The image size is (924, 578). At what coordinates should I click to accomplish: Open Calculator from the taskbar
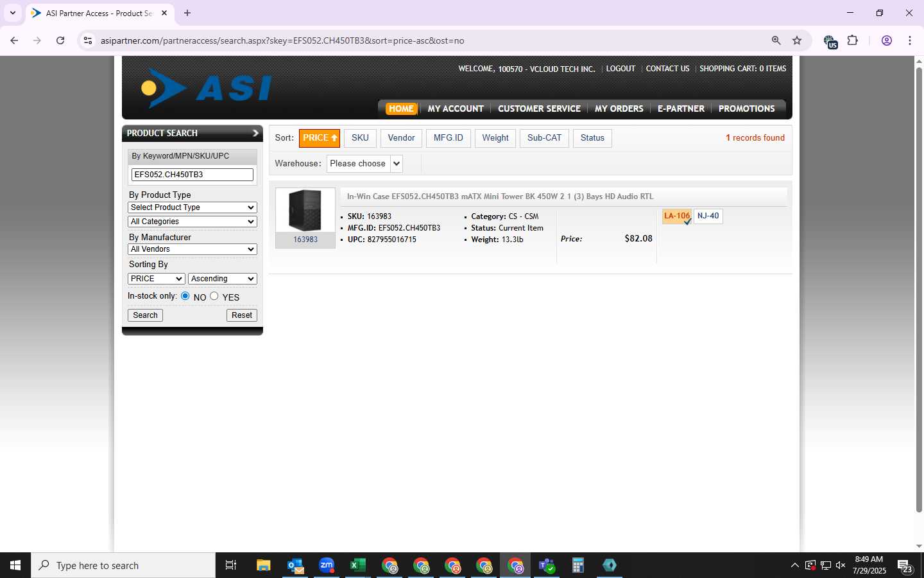click(x=578, y=565)
